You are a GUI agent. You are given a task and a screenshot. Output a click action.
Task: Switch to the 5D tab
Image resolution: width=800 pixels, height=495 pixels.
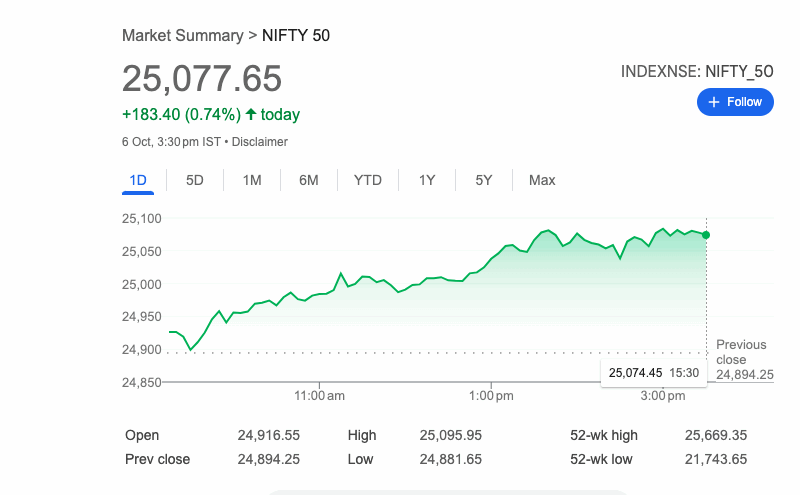point(195,180)
